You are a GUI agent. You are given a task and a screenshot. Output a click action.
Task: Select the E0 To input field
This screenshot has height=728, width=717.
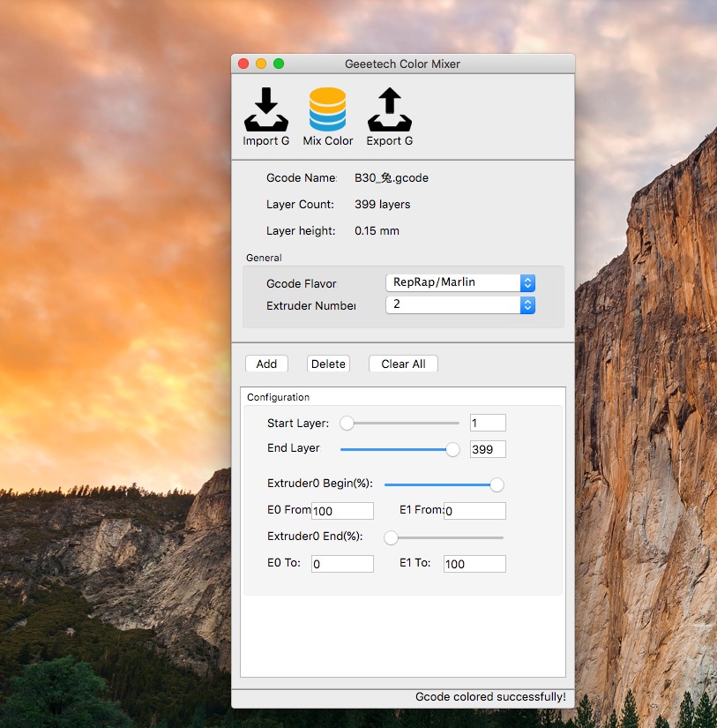click(342, 564)
